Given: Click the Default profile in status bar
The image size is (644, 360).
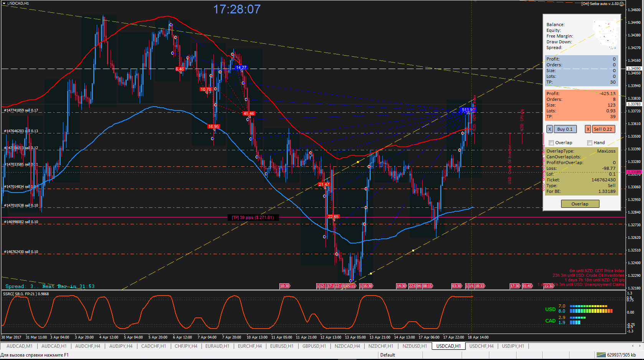Looking at the screenshot, I should pos(388,355).
